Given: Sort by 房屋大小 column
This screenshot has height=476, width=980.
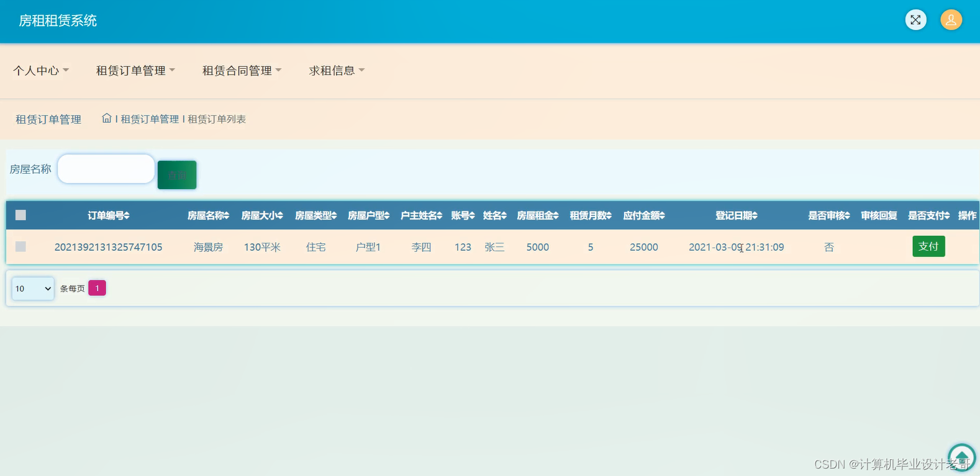Looking at the screenshot, I should coord(262,215).
